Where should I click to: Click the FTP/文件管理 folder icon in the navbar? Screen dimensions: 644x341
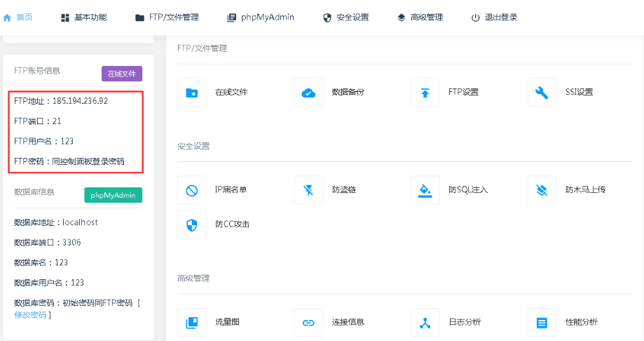click(x=139, y=18)
